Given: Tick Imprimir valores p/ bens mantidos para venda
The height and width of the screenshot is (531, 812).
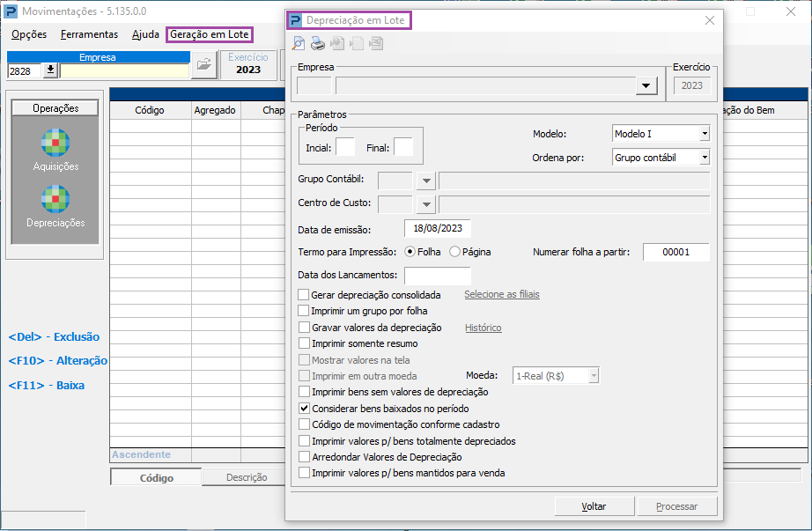Looking at the screenshot, I should point(304,473).
